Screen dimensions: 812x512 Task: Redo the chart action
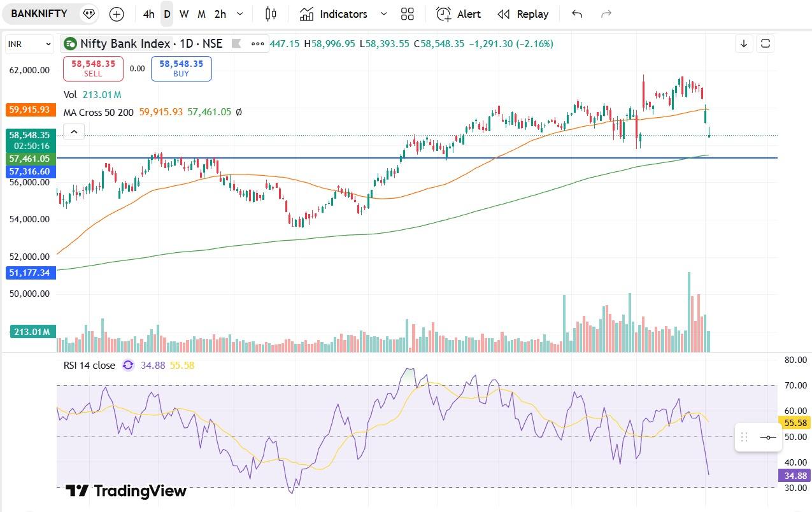606,13
